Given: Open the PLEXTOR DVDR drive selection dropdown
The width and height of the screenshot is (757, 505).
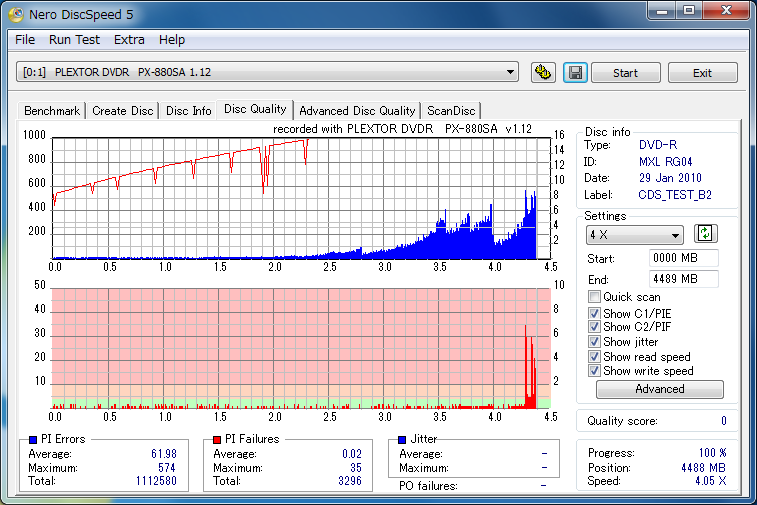Looking at the screenshot, I should [267, 72].
